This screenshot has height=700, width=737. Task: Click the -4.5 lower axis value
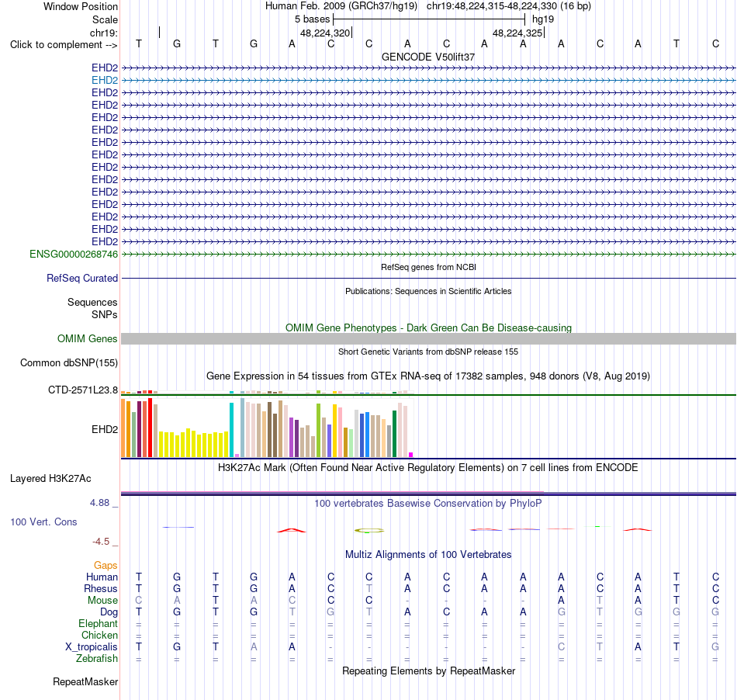click(101, 542)
